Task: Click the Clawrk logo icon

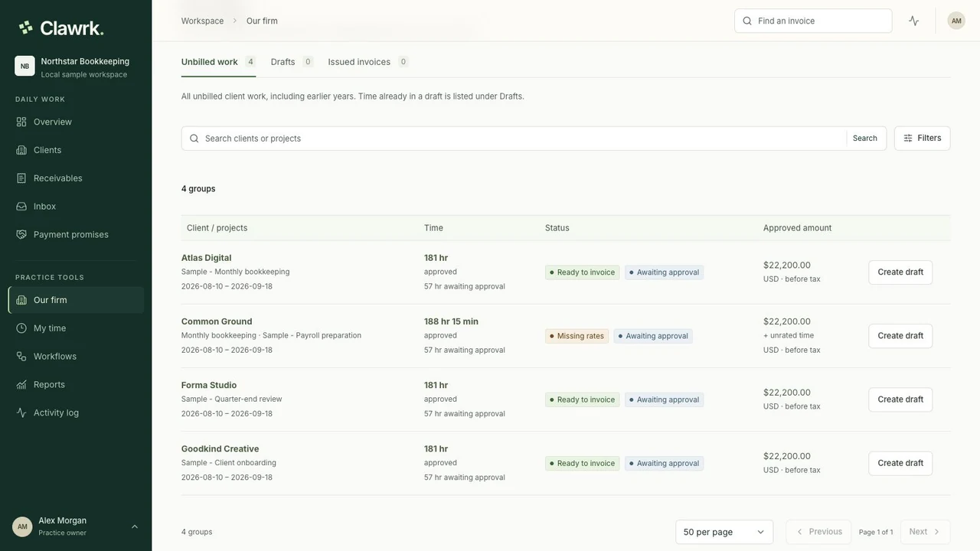Action: pyautogui.click(x=26, y=28)
